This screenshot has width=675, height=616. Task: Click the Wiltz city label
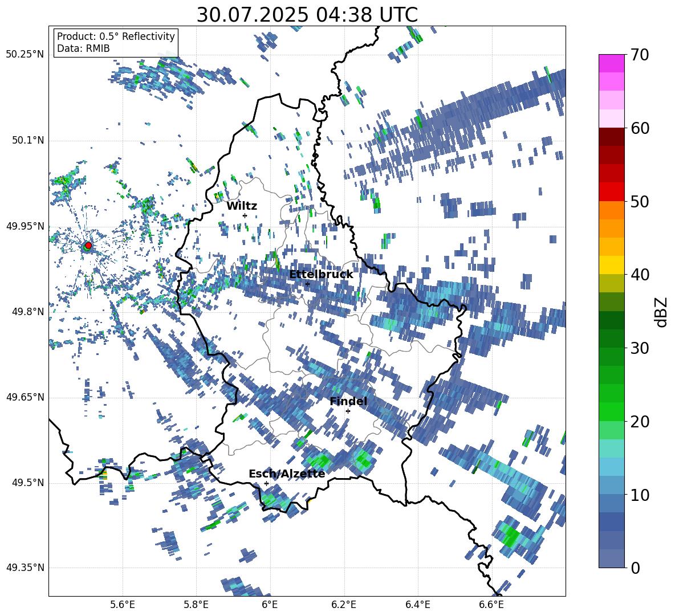(x=242, y=206)
